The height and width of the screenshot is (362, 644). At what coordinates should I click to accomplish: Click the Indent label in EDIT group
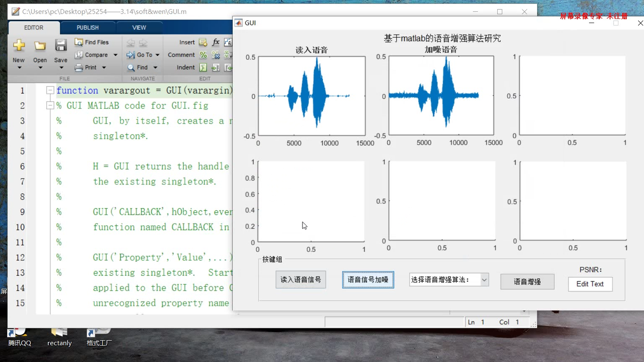pos(186,67)
